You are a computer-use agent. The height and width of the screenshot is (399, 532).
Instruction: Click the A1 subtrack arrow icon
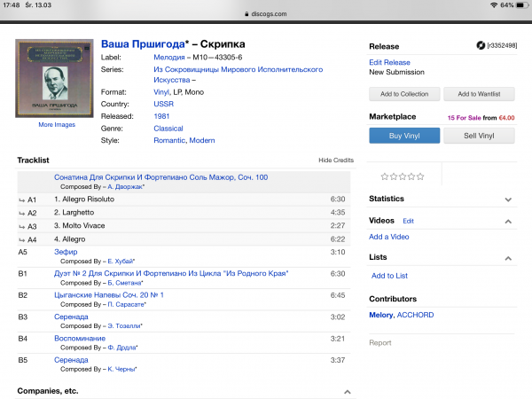(22, 200)
